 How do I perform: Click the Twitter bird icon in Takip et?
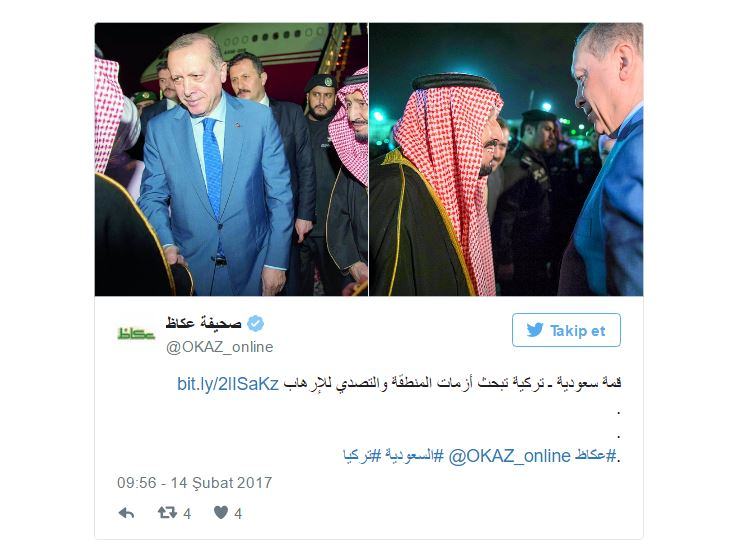535,330
